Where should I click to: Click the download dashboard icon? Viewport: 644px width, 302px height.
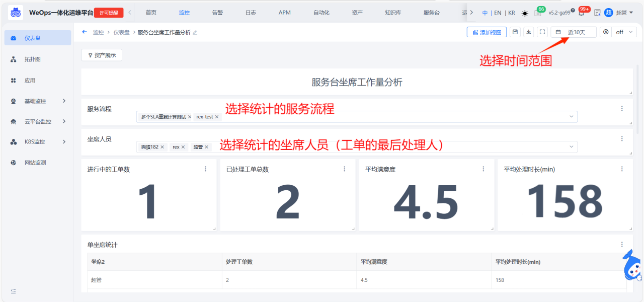(x=529, y=32)
